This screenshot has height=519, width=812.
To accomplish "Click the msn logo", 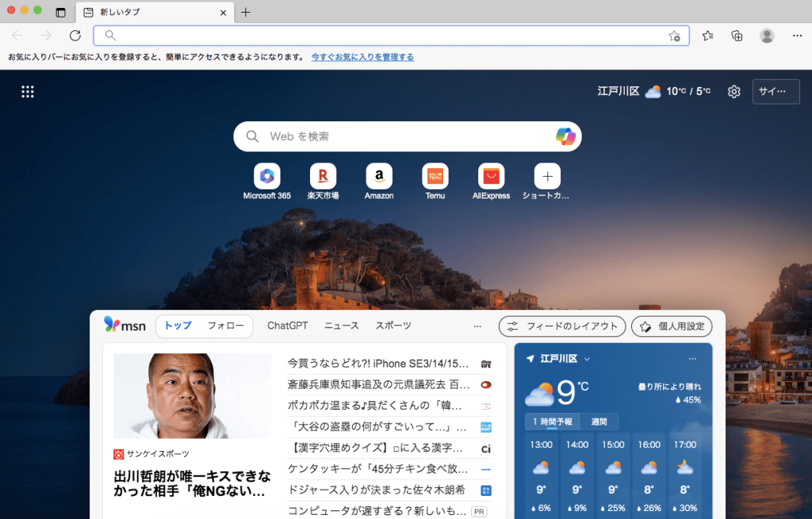I will (124, 325).
